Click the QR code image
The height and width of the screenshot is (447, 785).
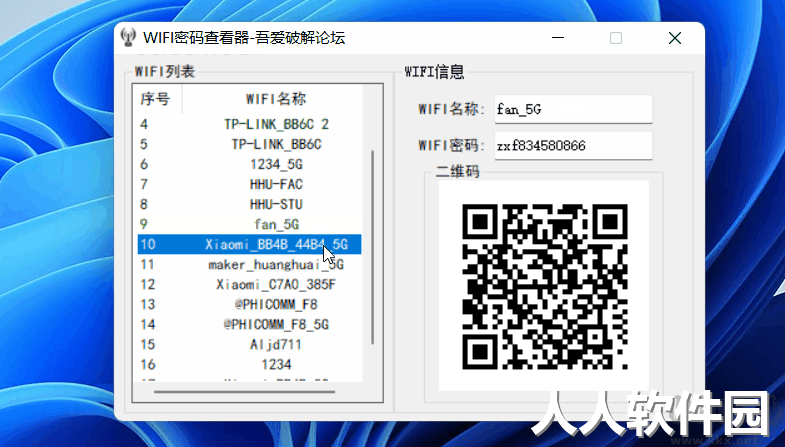pyautogui.click(x=544, y=286)
